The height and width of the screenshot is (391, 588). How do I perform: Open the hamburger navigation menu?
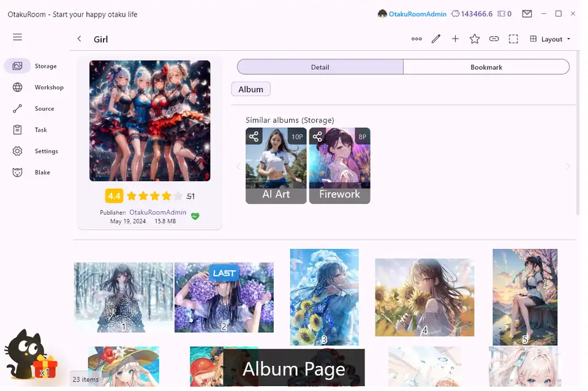pyautogui.click(x=17, y=37)
